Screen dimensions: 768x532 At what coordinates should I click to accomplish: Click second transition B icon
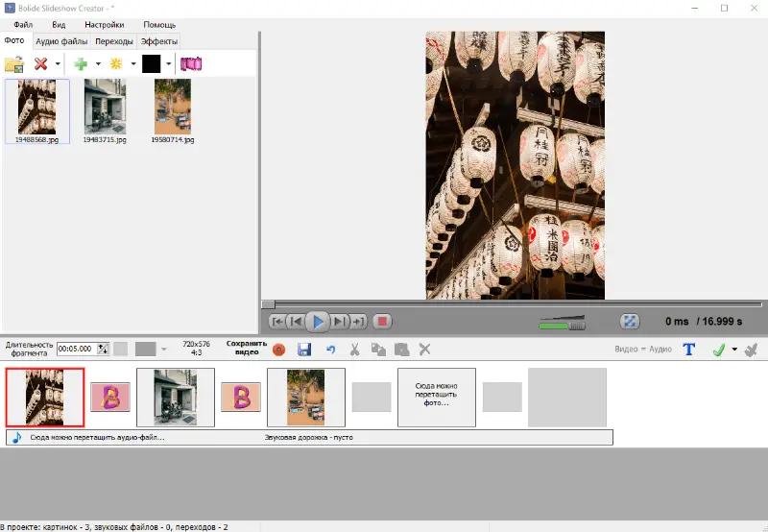click(241, 398)
